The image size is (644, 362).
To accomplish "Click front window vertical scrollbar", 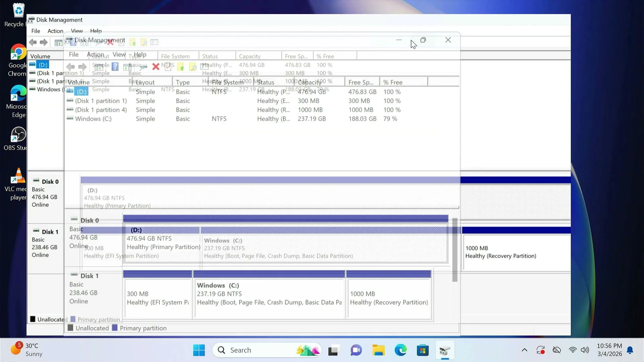I will [x=455, y=249].
